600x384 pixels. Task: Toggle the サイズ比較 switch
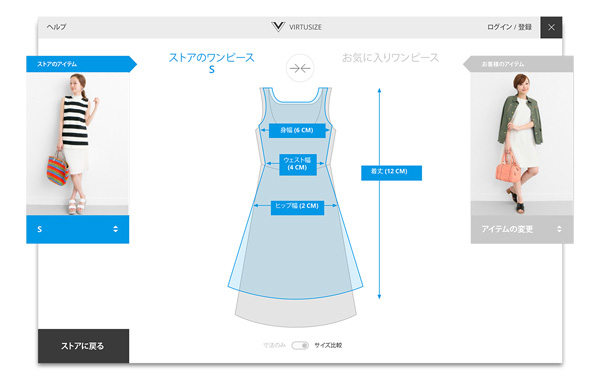300,345
